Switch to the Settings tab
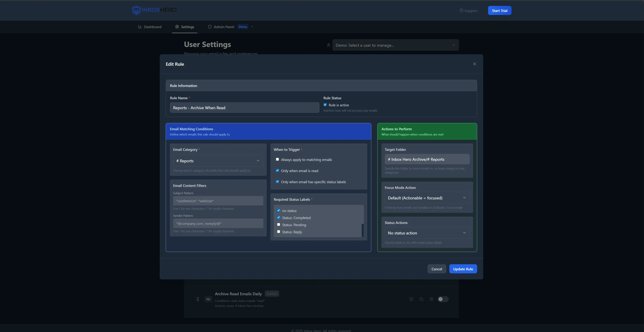Screen dimensions: 644x332 tap(184, 27)
